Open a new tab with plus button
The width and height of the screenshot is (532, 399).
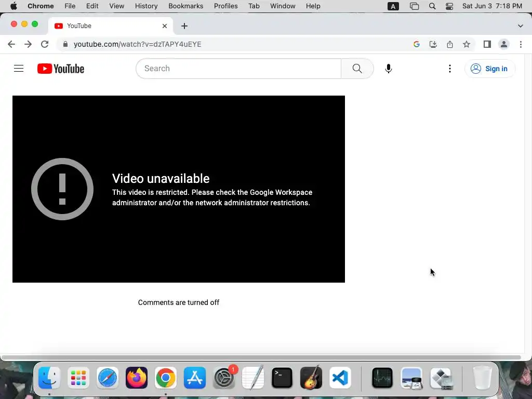coord(184,26)
